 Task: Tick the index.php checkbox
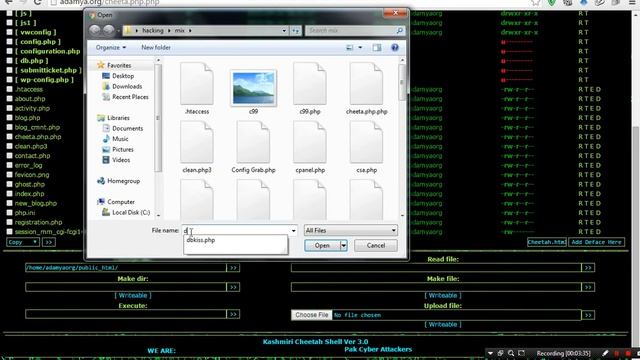pyautogui.click(x=9, y=194)
